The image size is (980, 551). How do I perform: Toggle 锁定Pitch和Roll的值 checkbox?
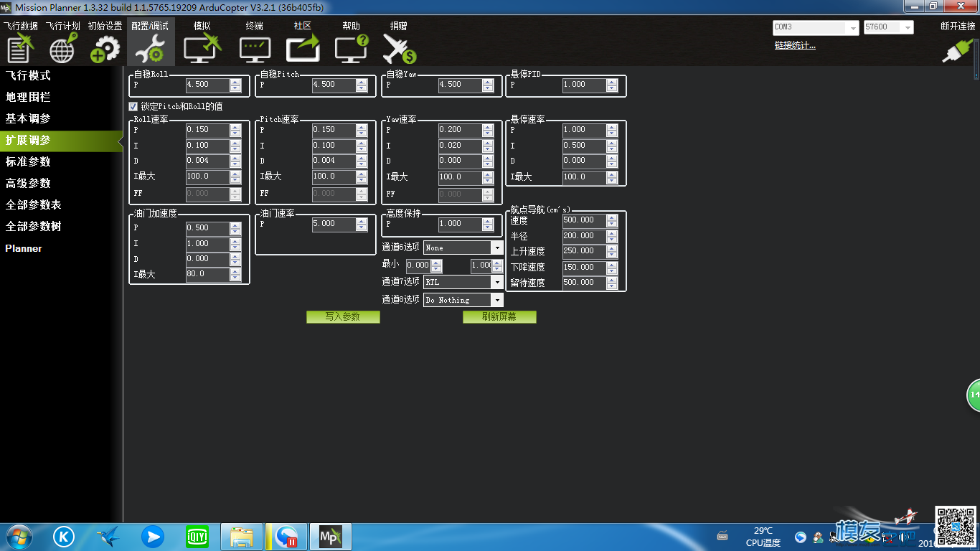(133, 106)
